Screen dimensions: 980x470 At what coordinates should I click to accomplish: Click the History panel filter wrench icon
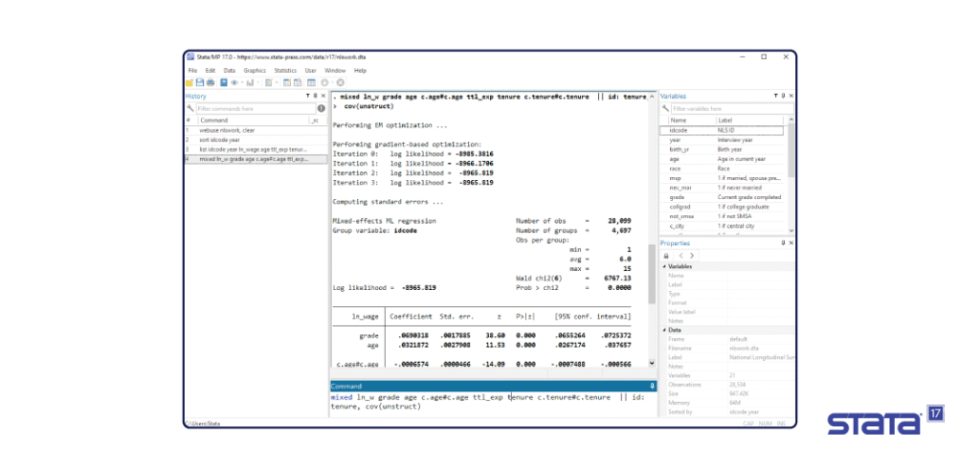pyautogui.click(x=190, y=108)
